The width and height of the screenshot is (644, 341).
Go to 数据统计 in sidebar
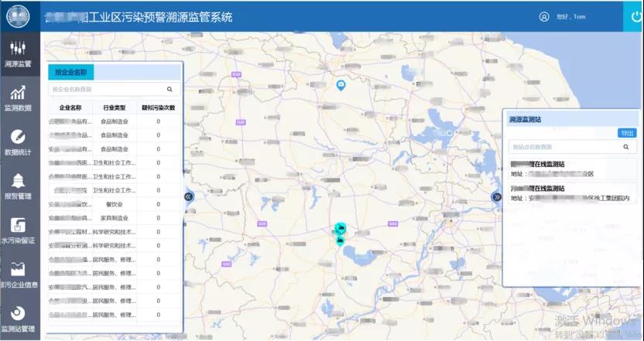[19, 142]
